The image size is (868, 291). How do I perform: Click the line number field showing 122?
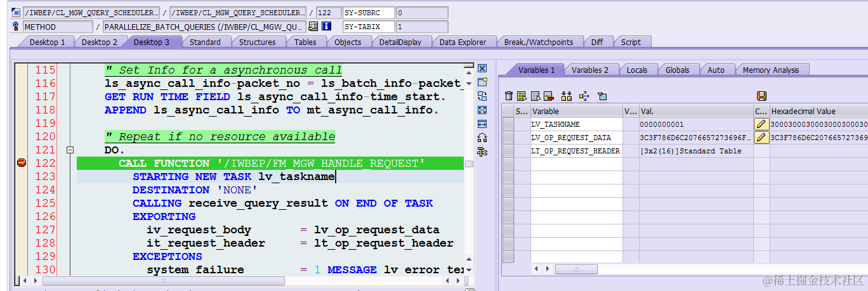coord(327,13)
